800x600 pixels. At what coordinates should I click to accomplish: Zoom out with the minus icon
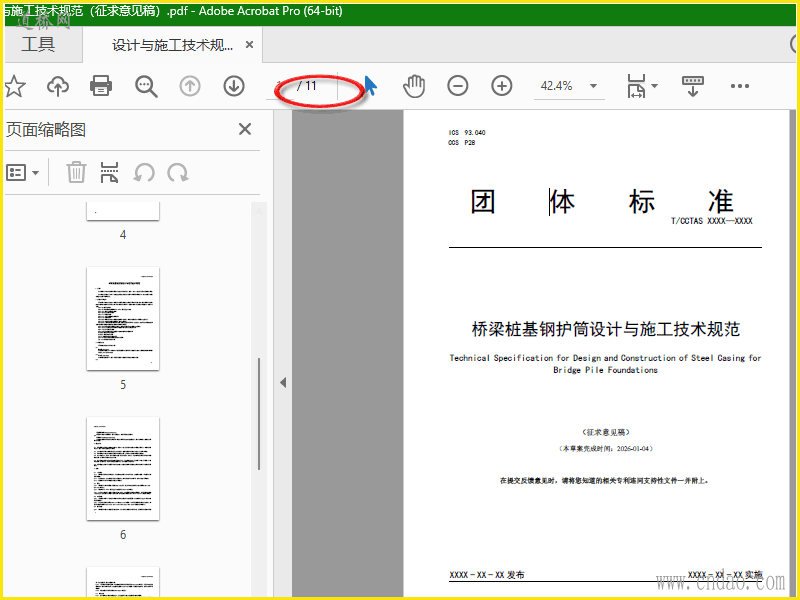458,86
